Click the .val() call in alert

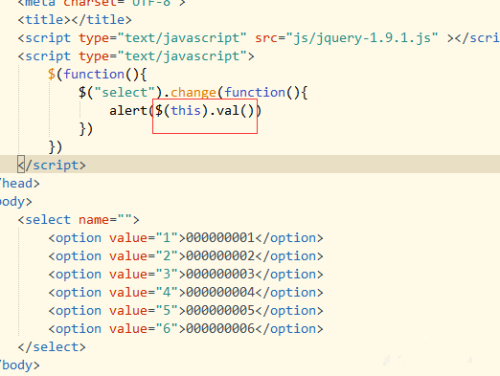[x=232, y=110]
